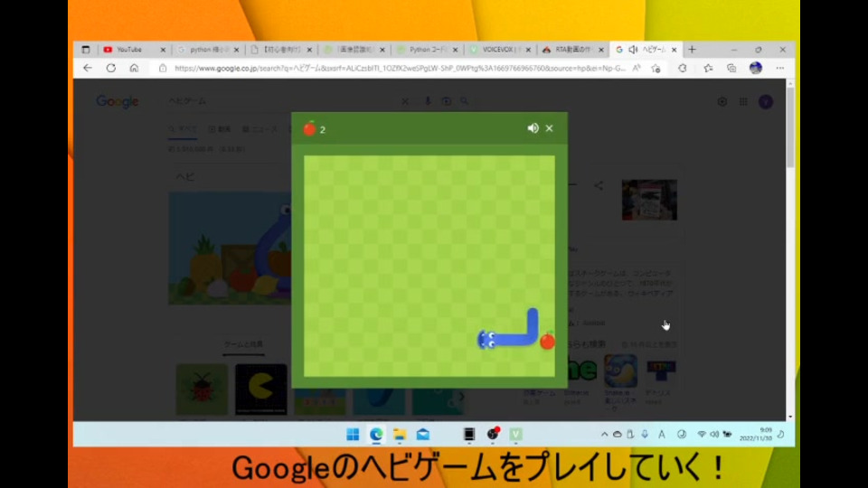Mute the snake game sound

pos(533,128)
